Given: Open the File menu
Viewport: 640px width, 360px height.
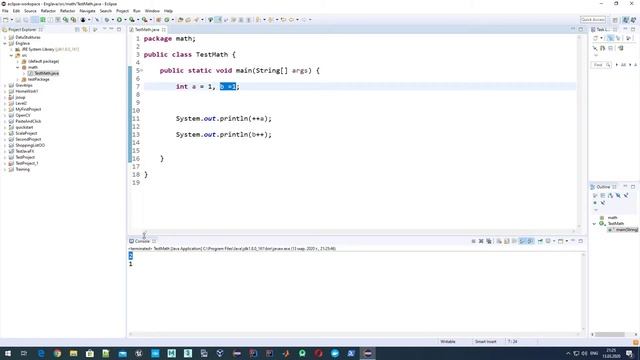Looking at the screenshot, I should [5, 11].
